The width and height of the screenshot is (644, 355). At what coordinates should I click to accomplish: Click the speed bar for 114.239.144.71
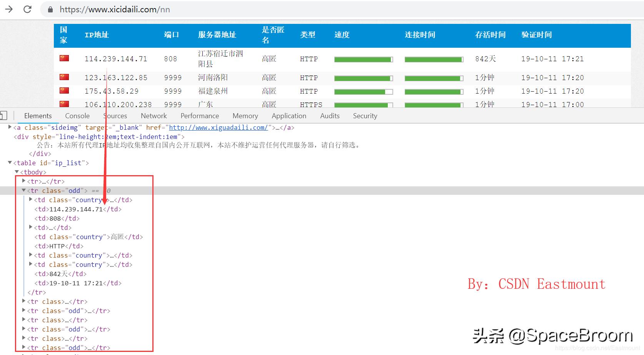[363, 59]
